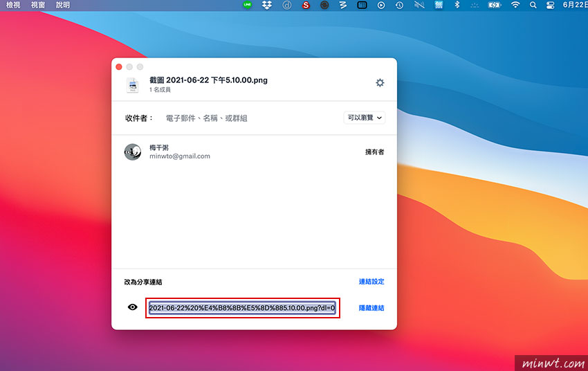Click the display rectangle menu bar icon
Image resolution: width=588 pixels, height=371 pixels.
(362, 5)
